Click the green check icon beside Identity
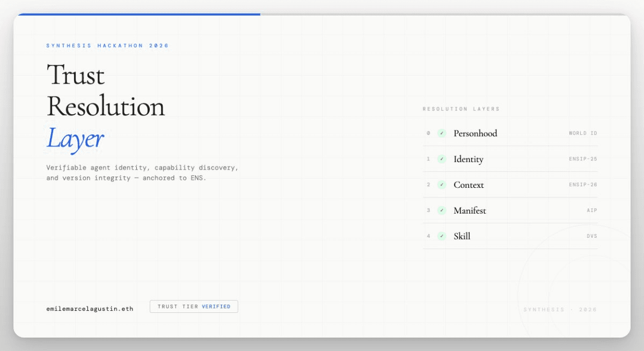This screenshot has width=644, height=351. tap(442, 159)
